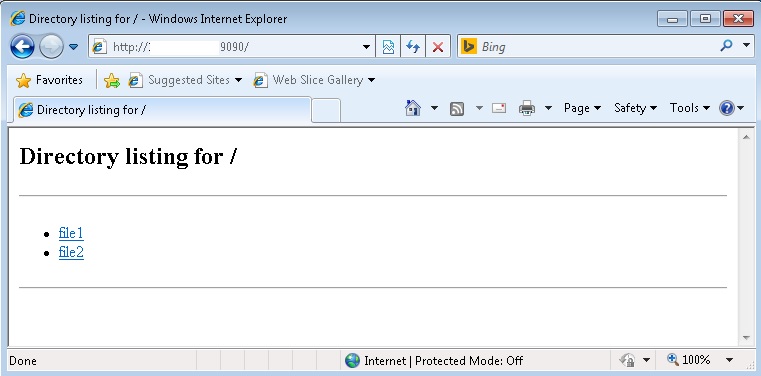Expand the Feeds dropdown arrow

[x=479, y=108]
